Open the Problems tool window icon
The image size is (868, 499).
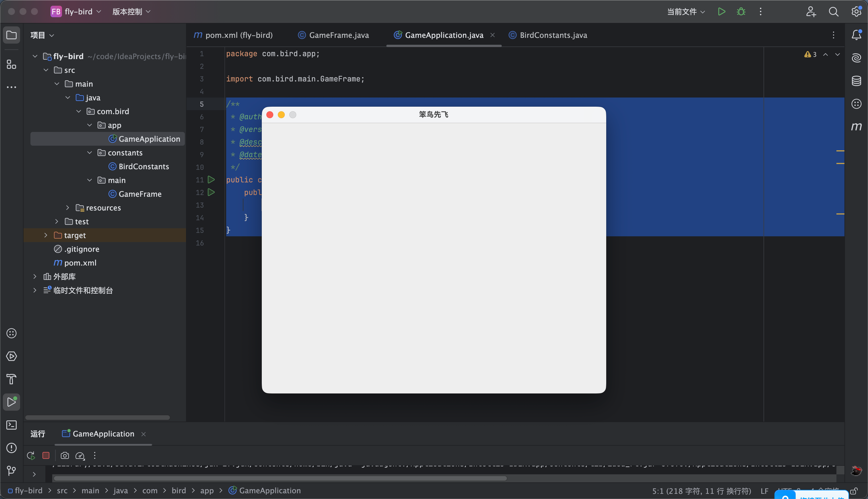11,448
